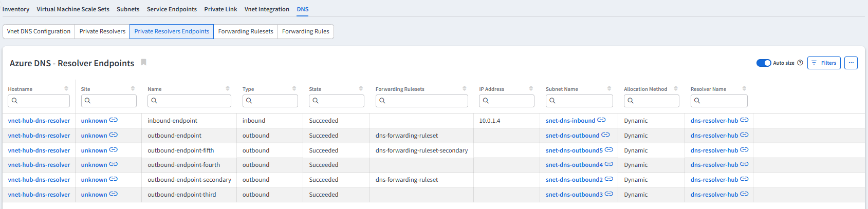This screenshot has width=868, height=209.
Task: Toggle the Auto size switch
Action: pyautogui.click(x=763, y=63)
